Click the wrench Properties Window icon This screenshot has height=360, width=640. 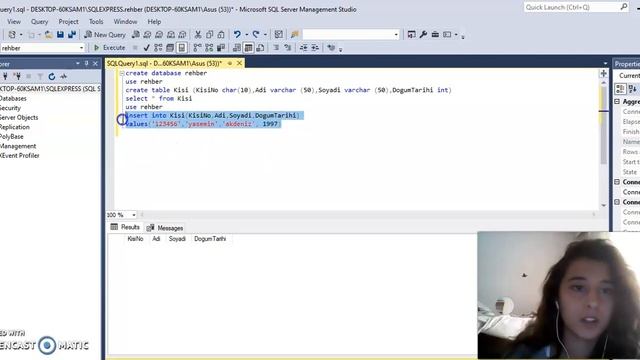pos(423,35)
